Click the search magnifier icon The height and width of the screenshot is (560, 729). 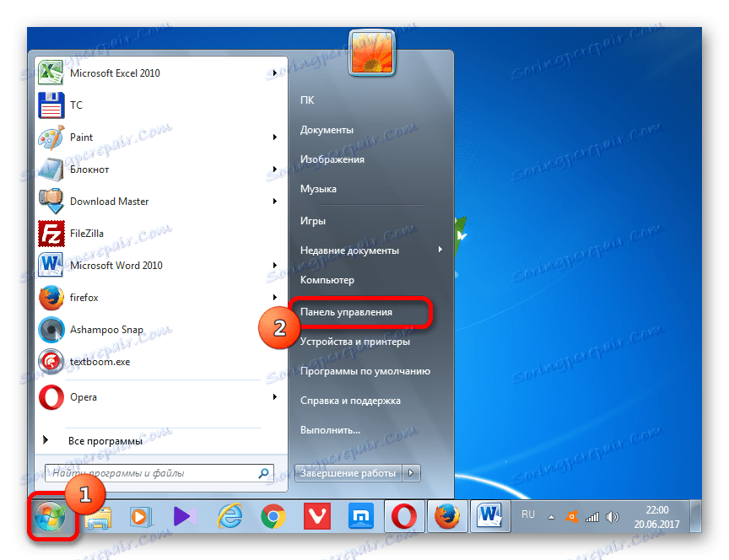[263, 473]
